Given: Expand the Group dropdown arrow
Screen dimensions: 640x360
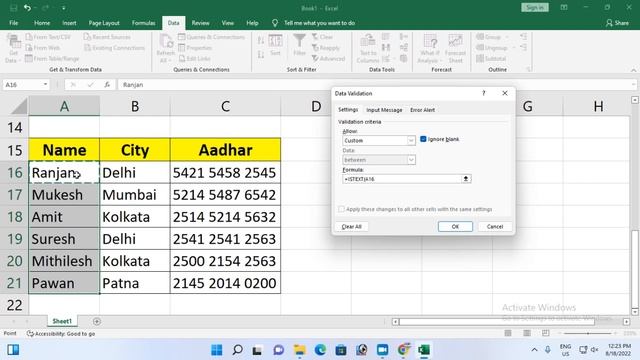Looking at the screenshot, I should click(x=507, y=37).
